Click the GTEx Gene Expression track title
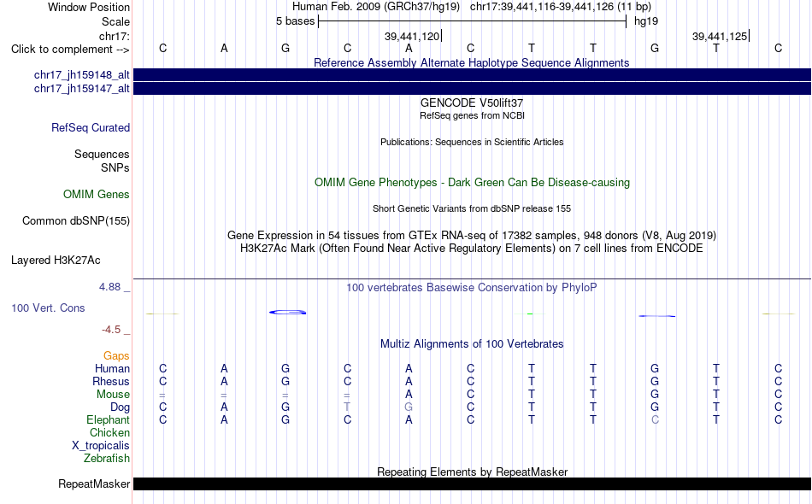 pyautogui.click(x=472, y=236)
